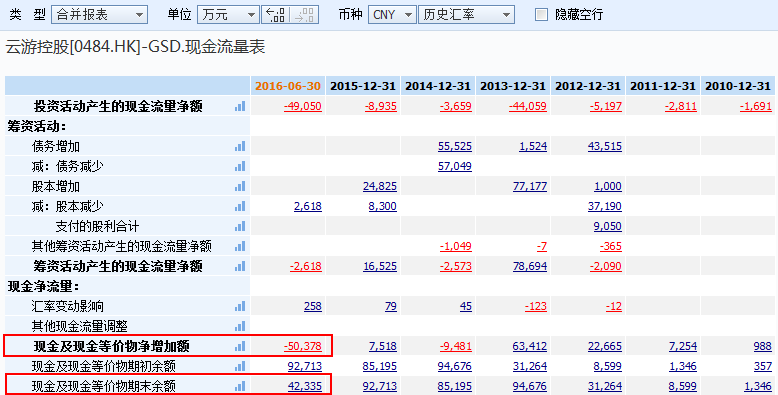Open the 55,525 debt increase value
This screenshot has height=395, width=778.
pyautogui.click(x=454, y=146)
